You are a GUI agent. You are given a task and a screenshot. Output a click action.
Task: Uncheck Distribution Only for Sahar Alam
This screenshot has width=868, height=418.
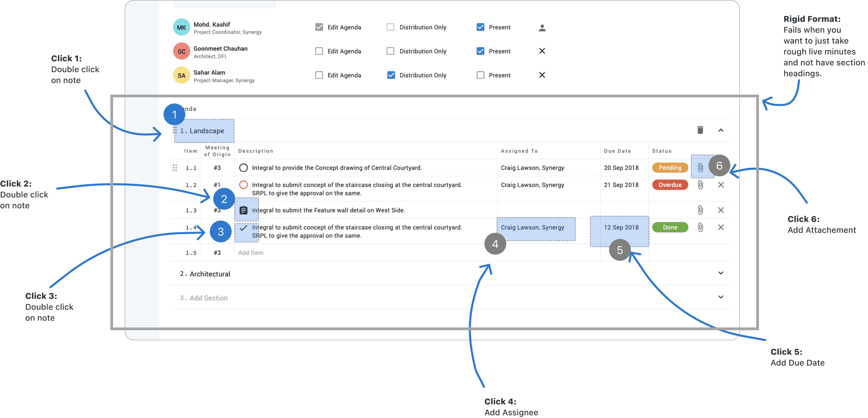pyautogui.click(x=391, y=75)
